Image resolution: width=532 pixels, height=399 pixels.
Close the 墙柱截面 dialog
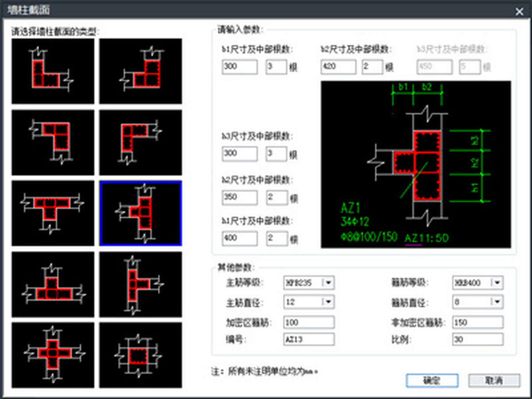coord(519,12)
